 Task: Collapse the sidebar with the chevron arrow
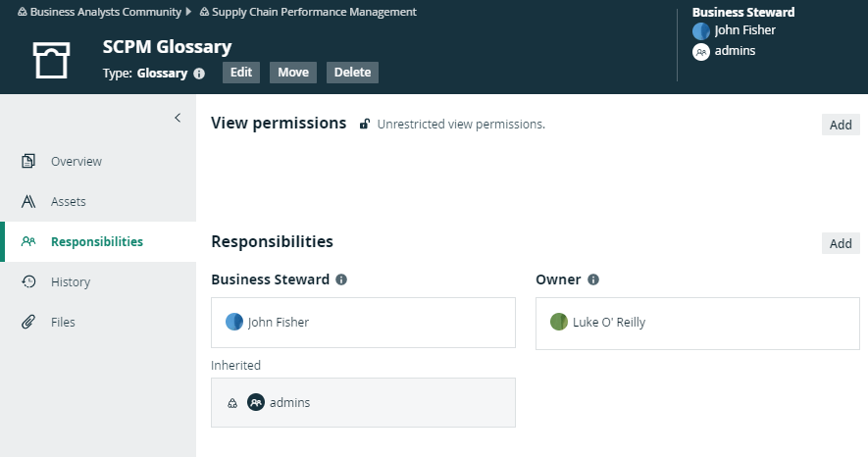coord(178,118)
